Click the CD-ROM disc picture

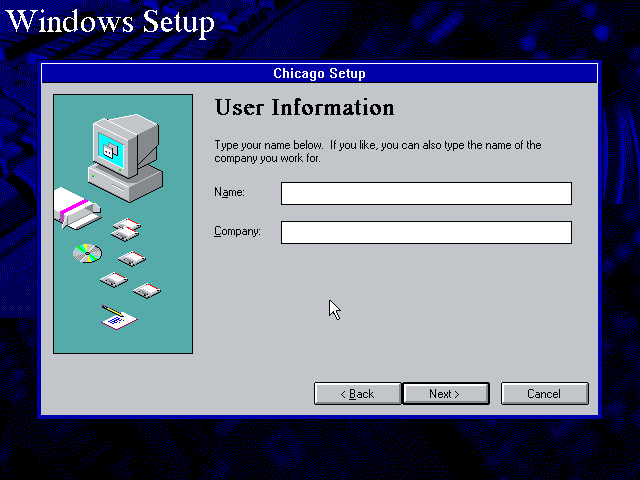click(x=87, y=253)
